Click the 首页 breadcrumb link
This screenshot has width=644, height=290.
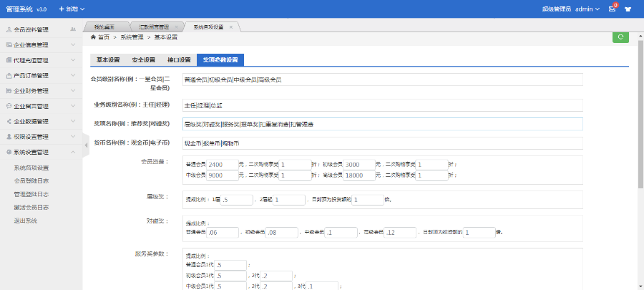(x=104, y=37)
